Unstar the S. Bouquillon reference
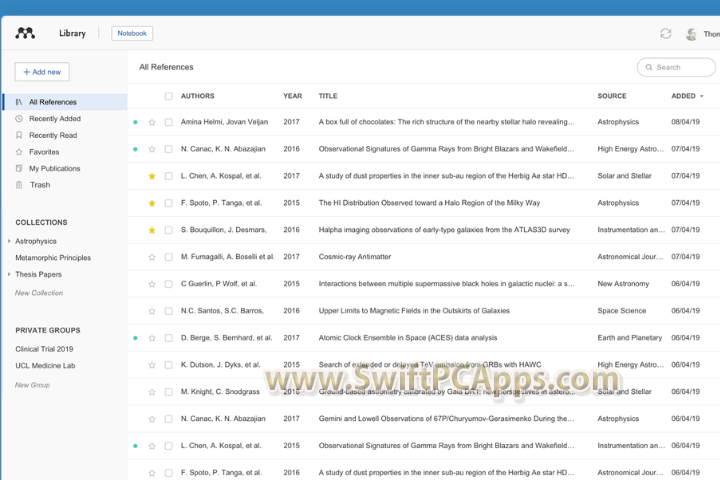Viewport: 720px width, 480px height. (152, 230)
